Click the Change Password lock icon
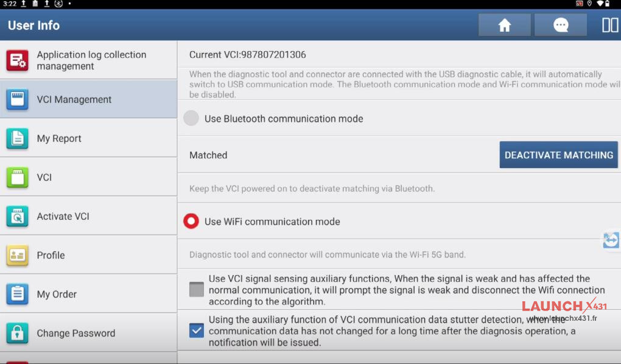Viewport: 621px width, 364px height. click(x=17, y=333)
